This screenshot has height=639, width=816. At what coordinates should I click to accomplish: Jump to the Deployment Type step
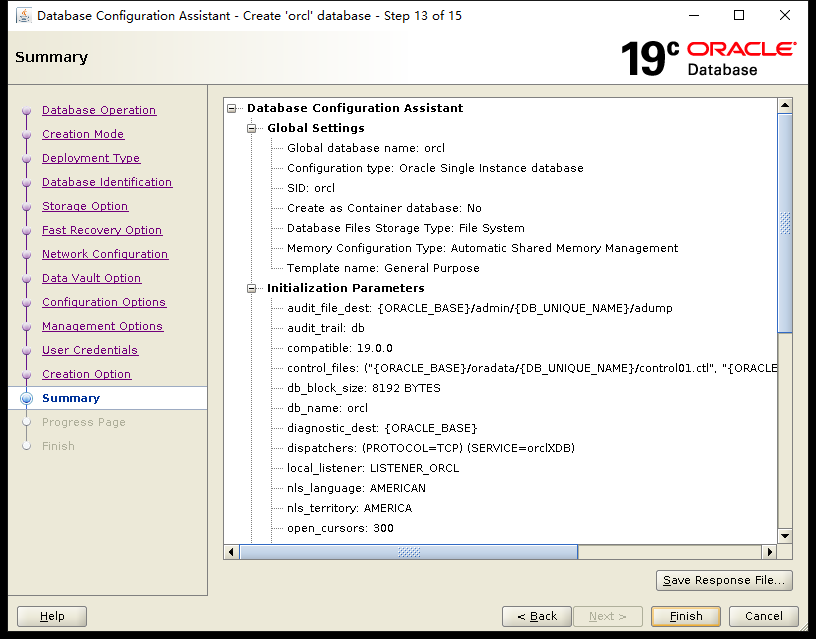pos(91,158)
